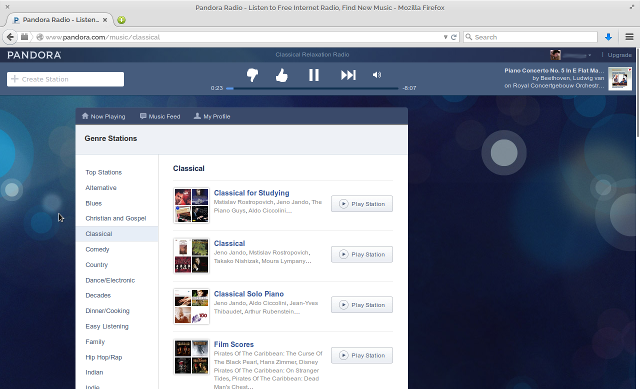Click the home icon beside Now Playing
640x389 pixels.
(85, 116)
